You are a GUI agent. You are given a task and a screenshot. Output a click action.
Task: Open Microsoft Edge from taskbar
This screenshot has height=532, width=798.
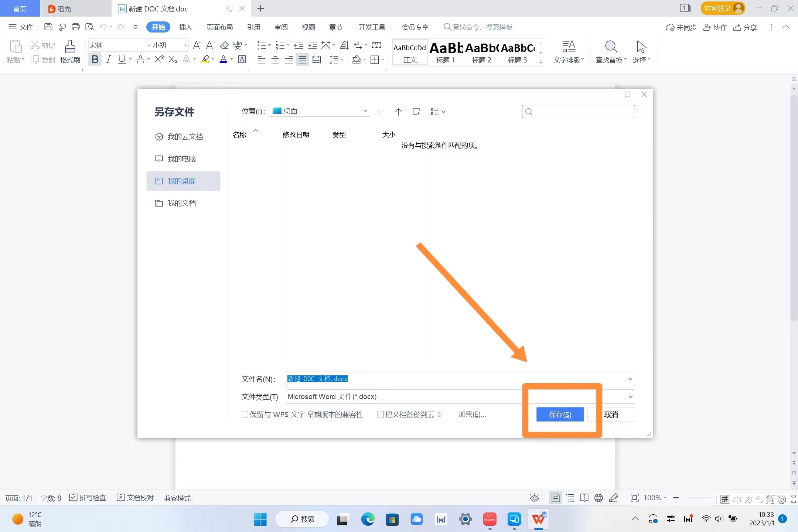pyautogui.click(x=368, y=519)
